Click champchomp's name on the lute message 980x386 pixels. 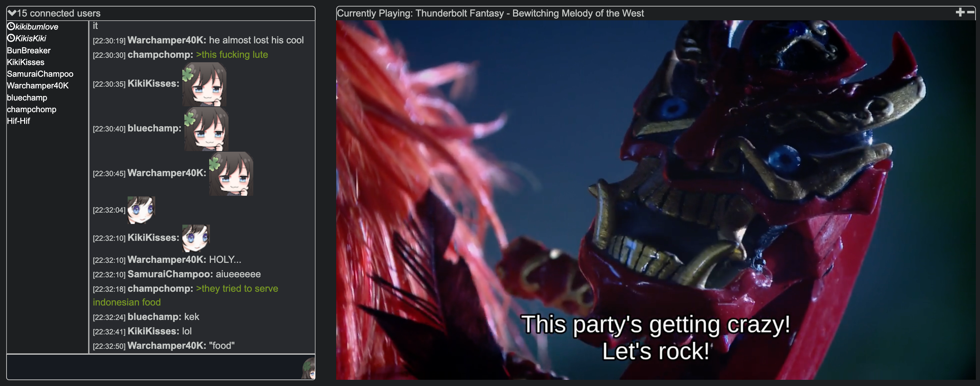tap(160, 55)
